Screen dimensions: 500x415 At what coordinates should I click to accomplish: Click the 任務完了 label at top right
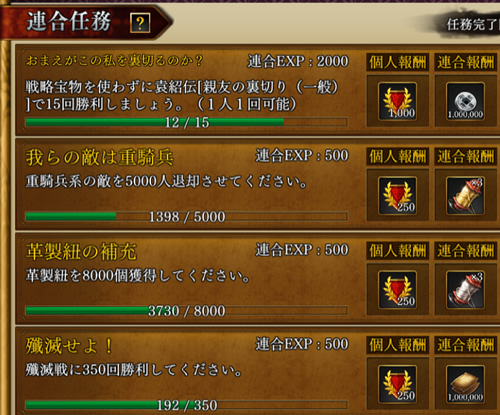pyautogui.click(x=473, y=24)
